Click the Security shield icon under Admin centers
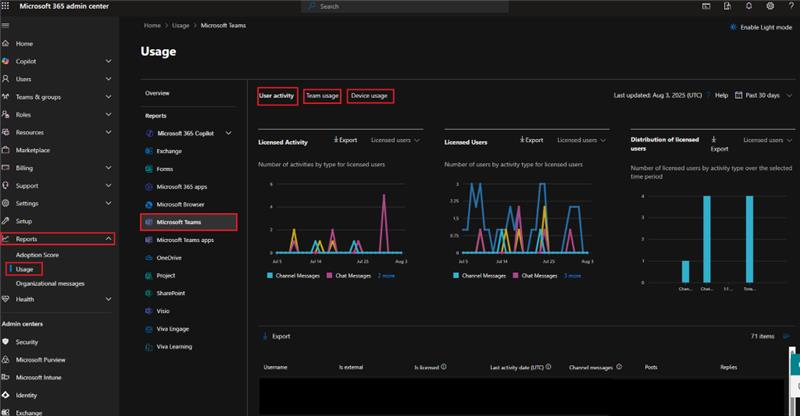Screen dimensions: 800x416 pos(6,341)
